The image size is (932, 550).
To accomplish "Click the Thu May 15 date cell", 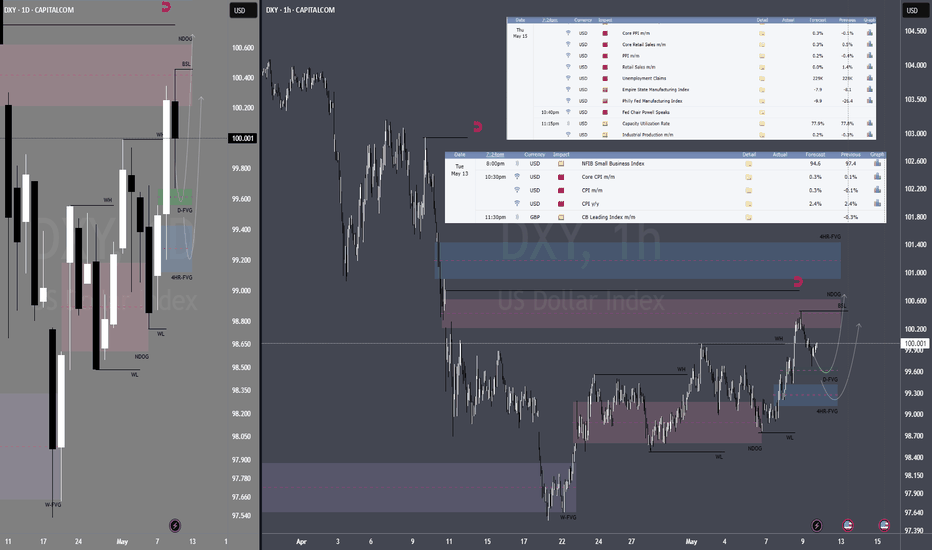I will tap(520, 33).
